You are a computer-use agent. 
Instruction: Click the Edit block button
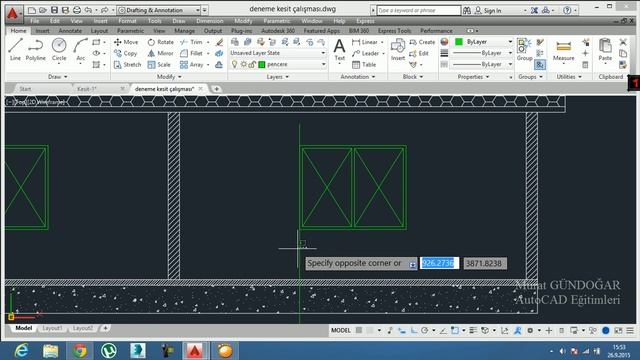[419, 53]
